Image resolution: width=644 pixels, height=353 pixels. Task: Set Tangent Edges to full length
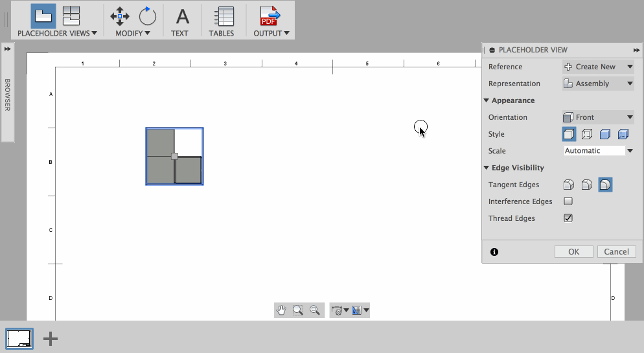pos(569,185)
